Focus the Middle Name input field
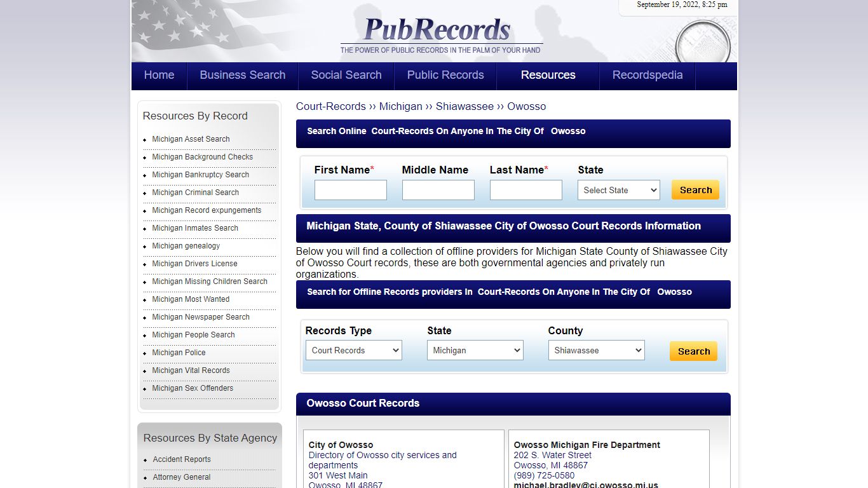The image size is (868, 488). [x=438, y=190]
